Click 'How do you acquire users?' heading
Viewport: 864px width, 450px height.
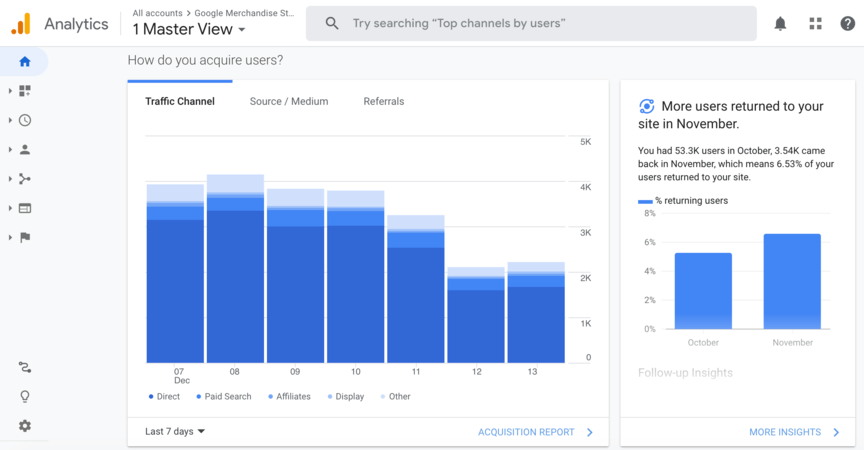pyautogui.click(x=205, y=60)
